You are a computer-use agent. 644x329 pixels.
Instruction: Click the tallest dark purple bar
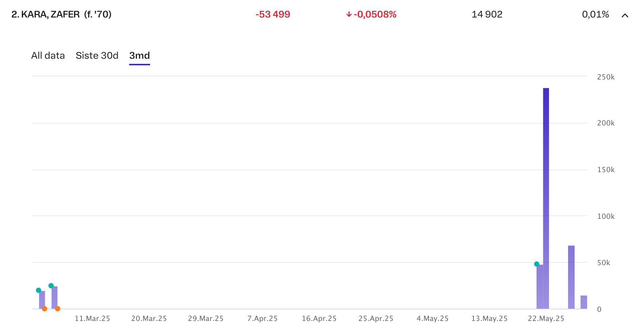(x=546, y=198)
